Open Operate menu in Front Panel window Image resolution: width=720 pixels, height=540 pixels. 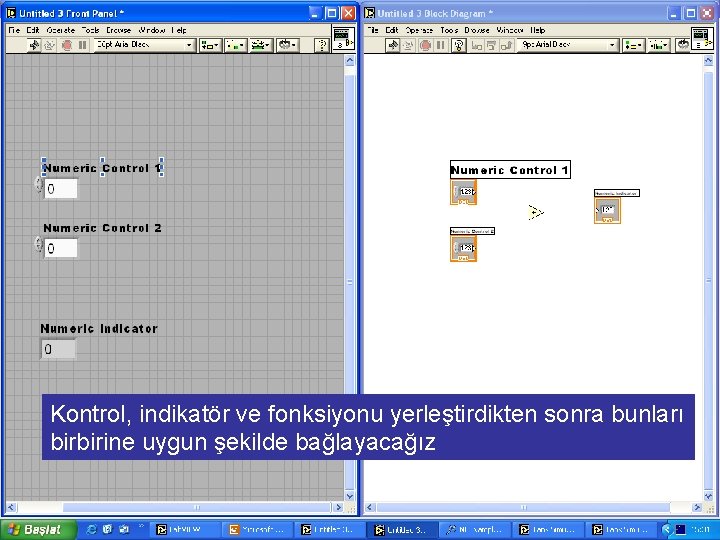coord(61,30)
